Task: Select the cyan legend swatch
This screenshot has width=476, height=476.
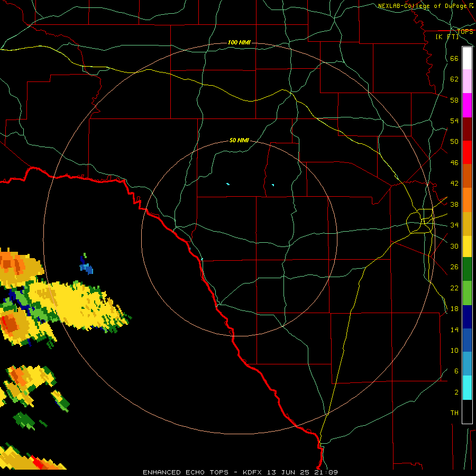Action: point(467,388)
